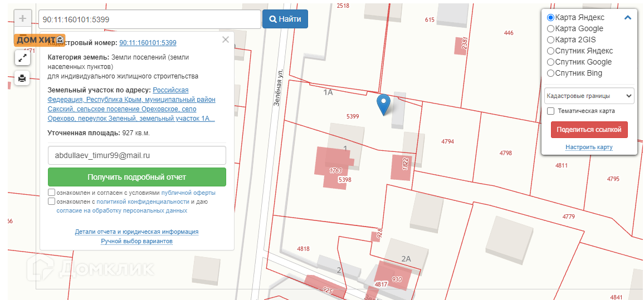Select Карта 2GIS map option
Image resolution: width=644 pixels, height=300 pixels.
pos(551,40)
